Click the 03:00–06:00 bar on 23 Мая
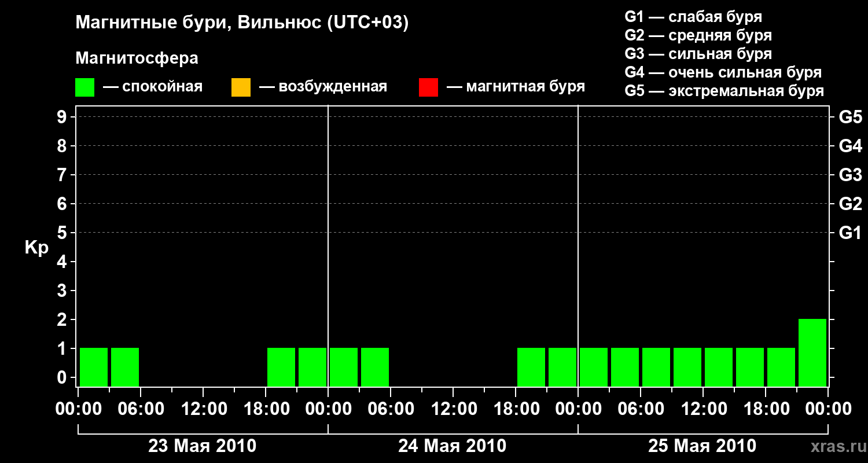 pos(125,367)
